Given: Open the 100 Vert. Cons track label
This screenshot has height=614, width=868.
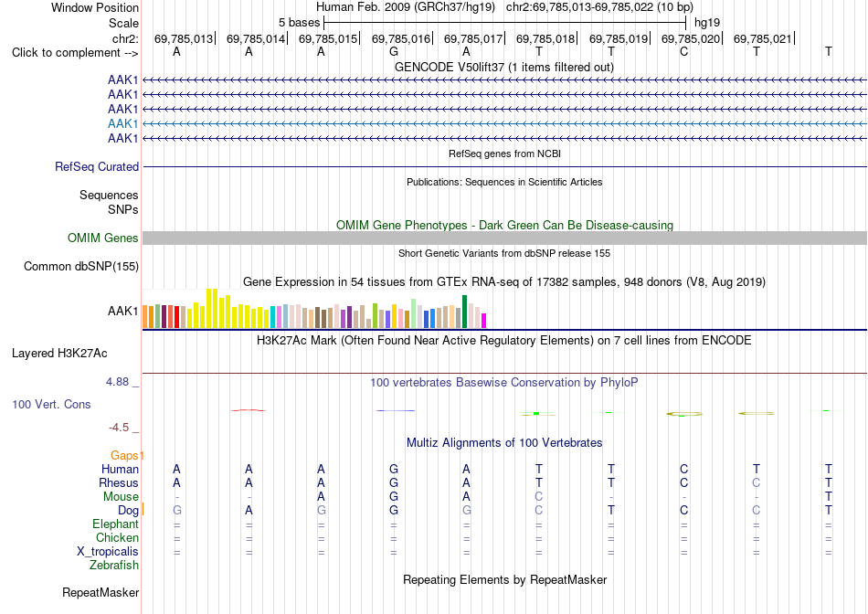Looking at the screenshot, I should tap(51, 404).
